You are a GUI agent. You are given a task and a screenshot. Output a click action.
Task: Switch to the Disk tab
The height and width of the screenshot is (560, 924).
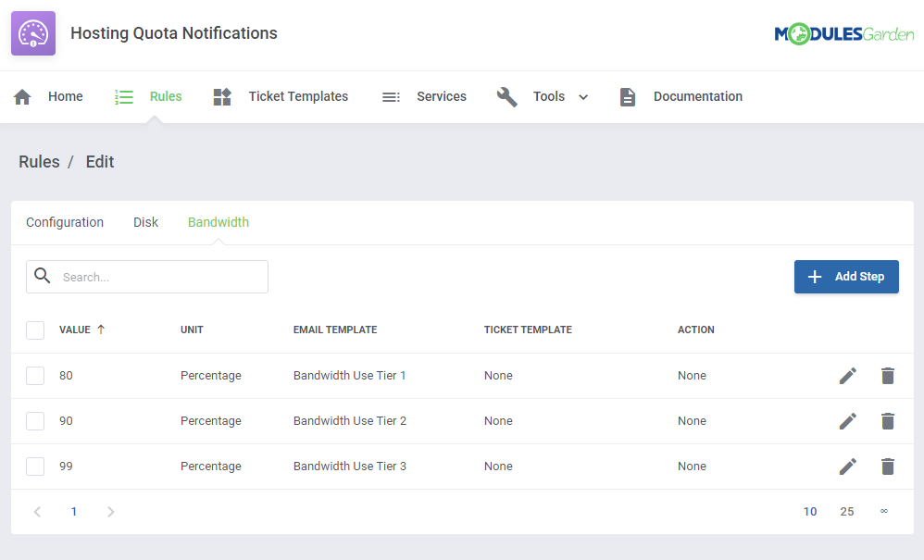(x=145, y=222)
